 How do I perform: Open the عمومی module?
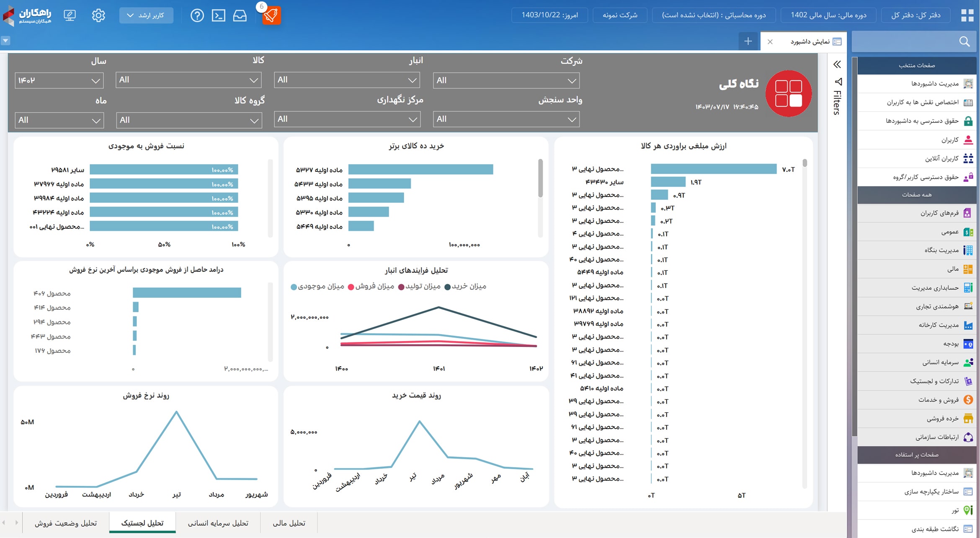pos(916,232)
